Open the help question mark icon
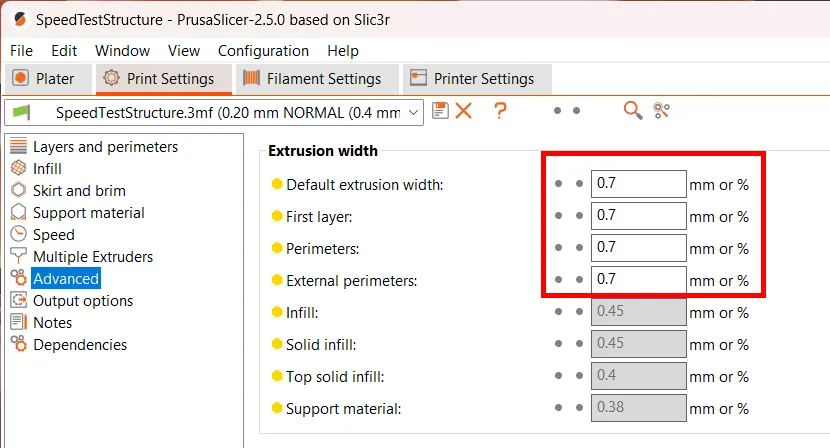This screenshot has width=830, height=448. click(x=500, y=111)
